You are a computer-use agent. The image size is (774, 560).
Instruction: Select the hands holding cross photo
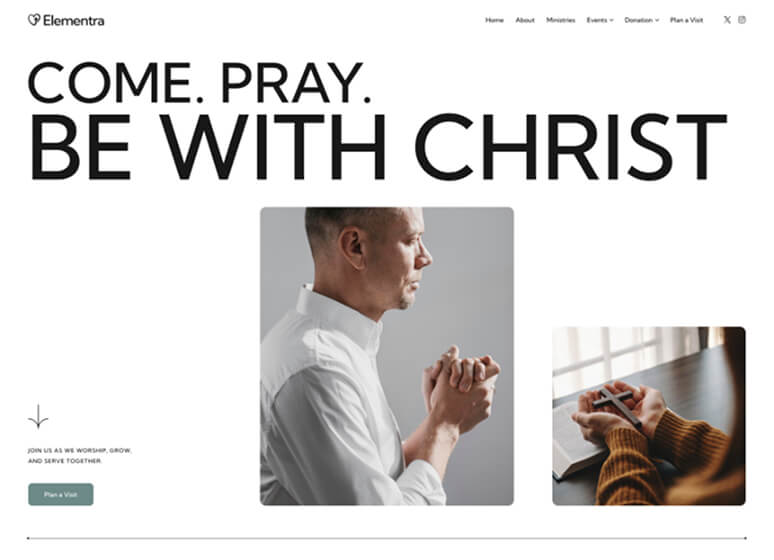tap(649, 416)
